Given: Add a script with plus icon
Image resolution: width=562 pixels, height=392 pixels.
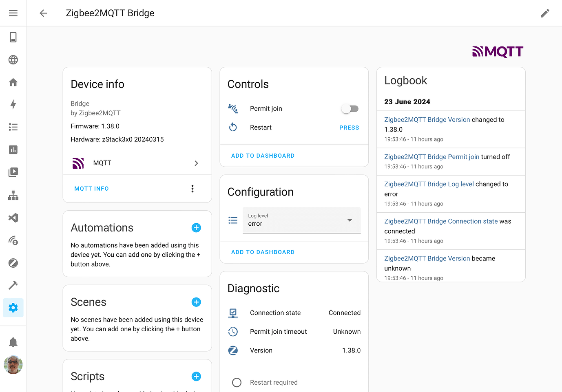Looking at the screenshot, I should coord(196,377).
